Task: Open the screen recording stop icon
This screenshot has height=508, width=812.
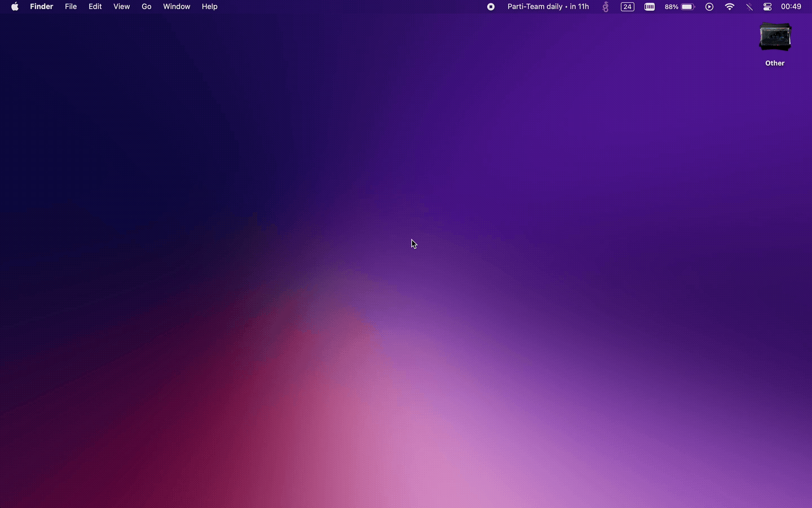Action: coord(491,7)
